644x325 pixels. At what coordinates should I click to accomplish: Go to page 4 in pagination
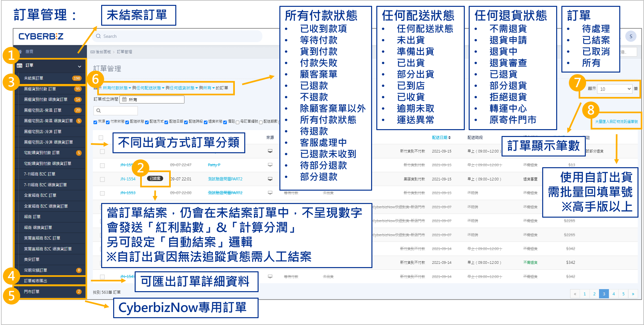613,294
